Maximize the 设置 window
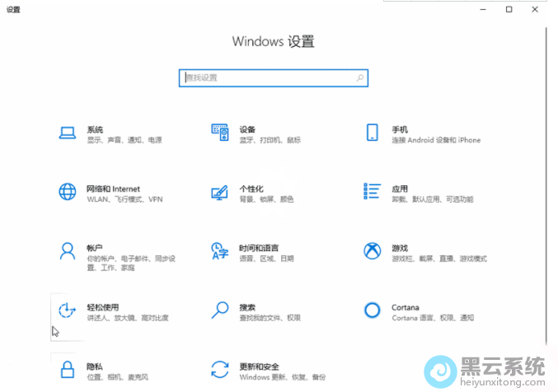Viewport: 558px width, 392px height. pyautogui.click(x=509, y=9)
